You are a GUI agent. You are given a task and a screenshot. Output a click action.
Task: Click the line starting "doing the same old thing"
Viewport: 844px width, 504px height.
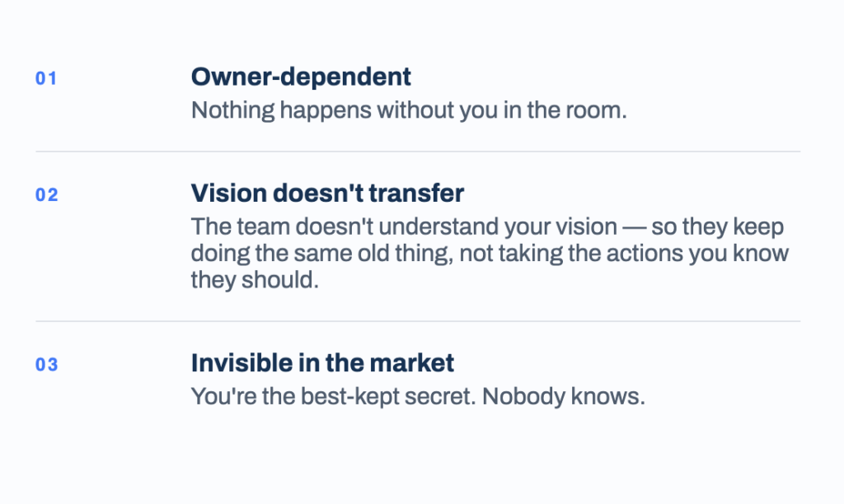[490, 254]
